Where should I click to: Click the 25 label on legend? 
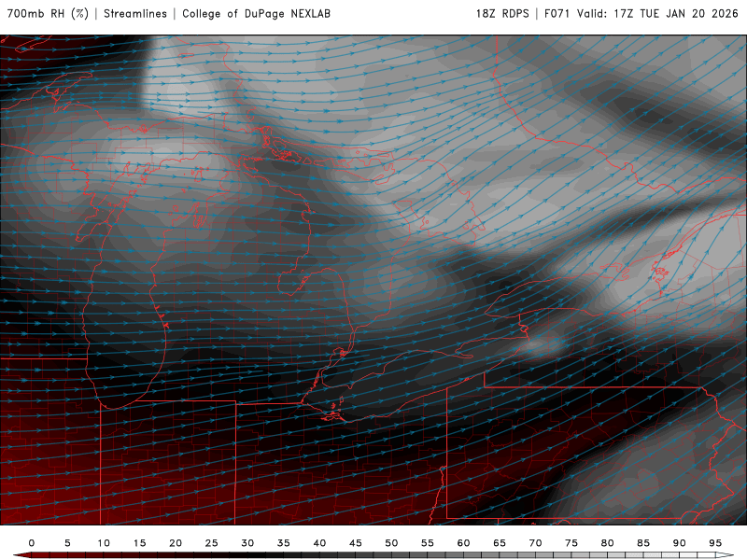point(212,543)
